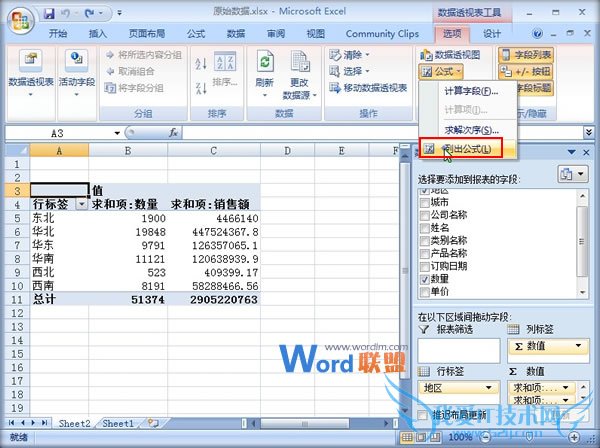Toggle the 字段列表 field list button
Image resolution: width=600 pixels, height=448 pixels.
click(x=526, y=55)
